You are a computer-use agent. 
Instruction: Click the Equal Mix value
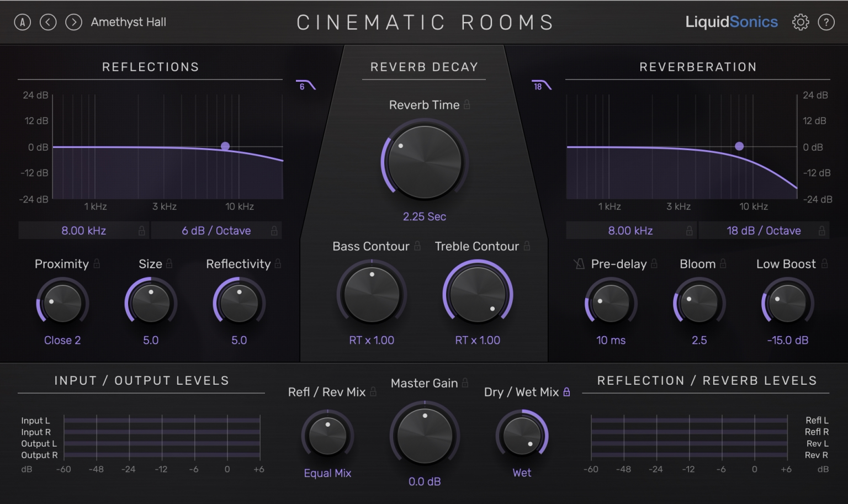[327, 473]
